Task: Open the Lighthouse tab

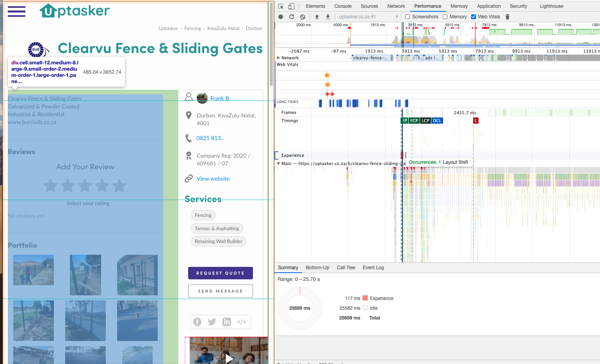Action: pos(552,6)
